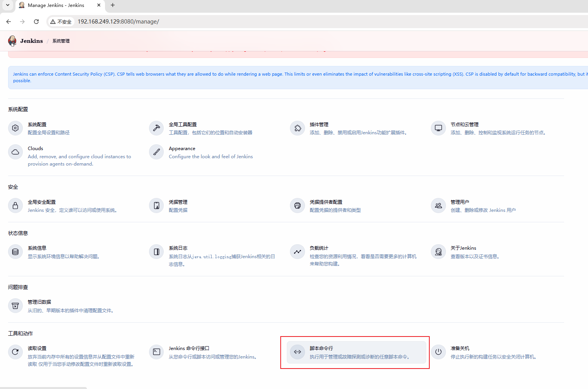Click the Jenkins breadcrumb link
Viewport: 588px width, 389px height.
click(32, 41)
